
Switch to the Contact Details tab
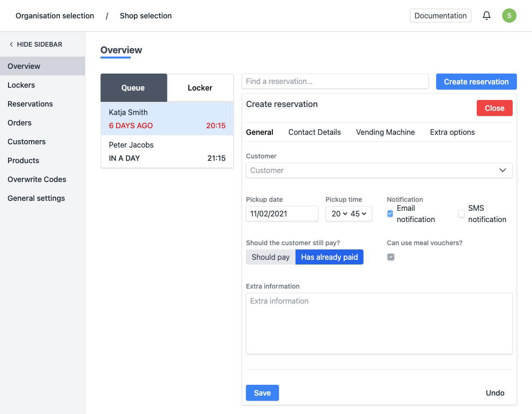[314, 132]
